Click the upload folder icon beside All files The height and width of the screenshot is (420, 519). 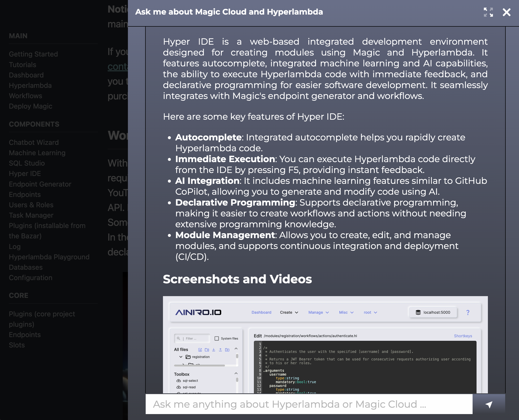coord(227,350)
